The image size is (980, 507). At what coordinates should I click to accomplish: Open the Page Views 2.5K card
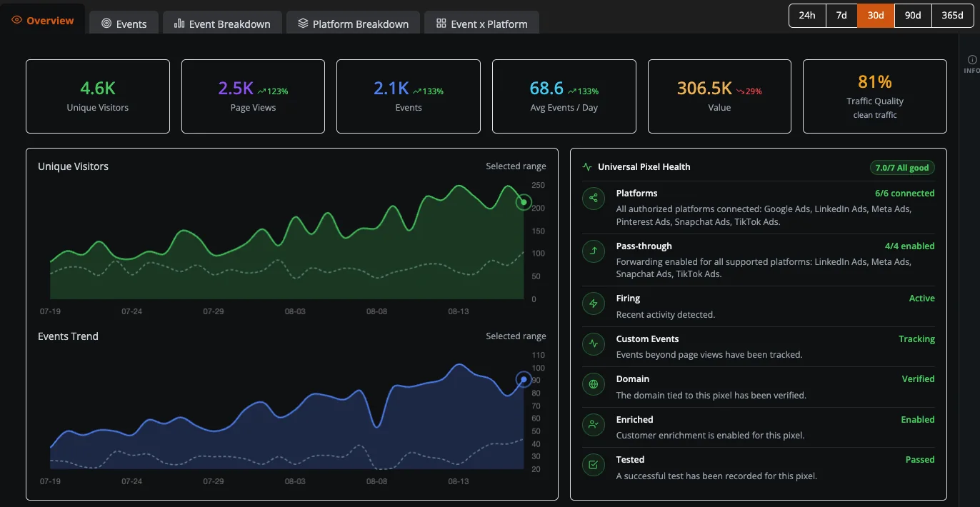[x=253, y=96]
